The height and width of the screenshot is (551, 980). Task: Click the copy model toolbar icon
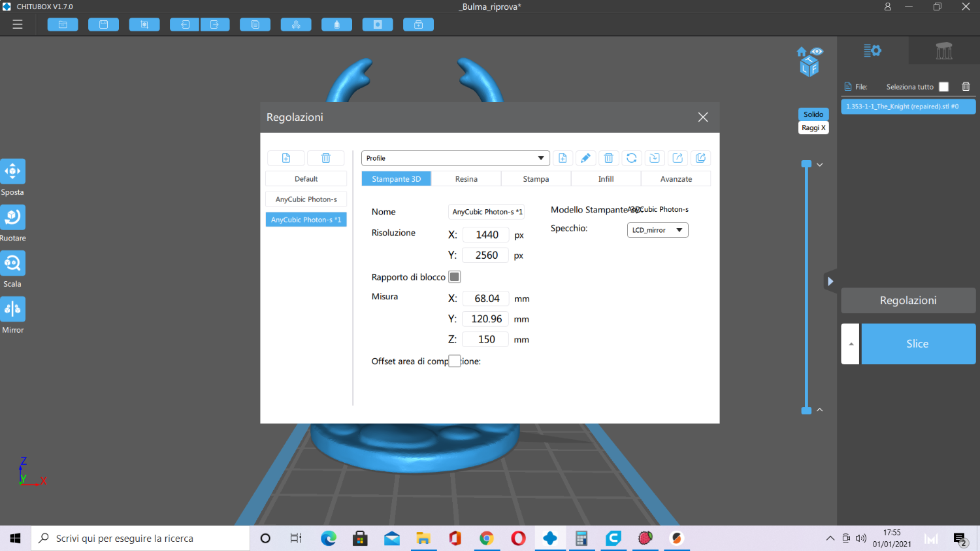pyautogui.click(x=255, y=25)
